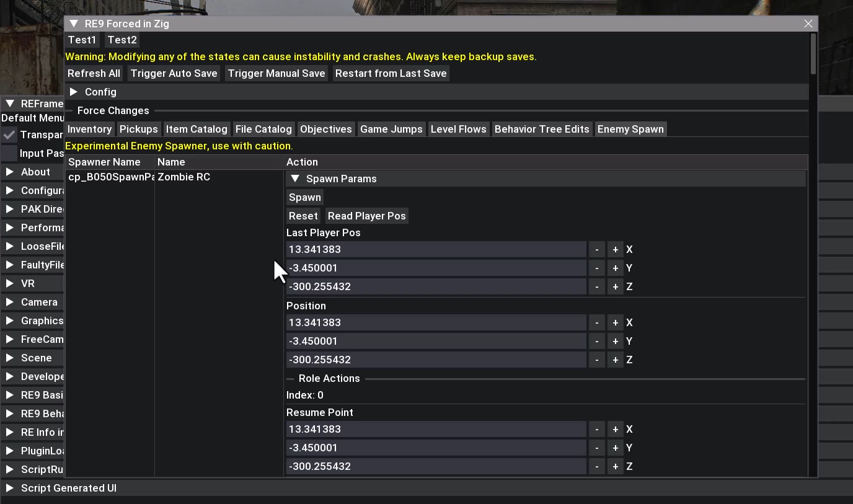Viewport: 853px width, 504px height.
Task: Click Trigger Manual Save
Action: [x=276, y=73]
